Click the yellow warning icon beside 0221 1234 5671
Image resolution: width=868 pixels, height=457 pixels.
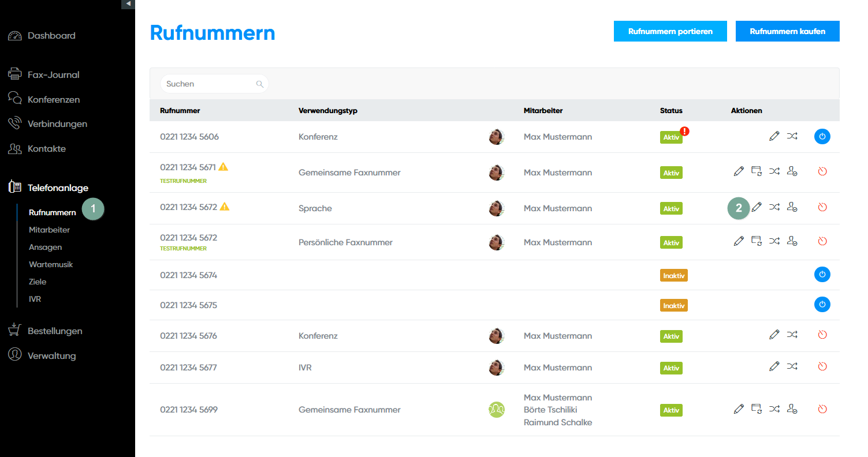coord(223,167)
